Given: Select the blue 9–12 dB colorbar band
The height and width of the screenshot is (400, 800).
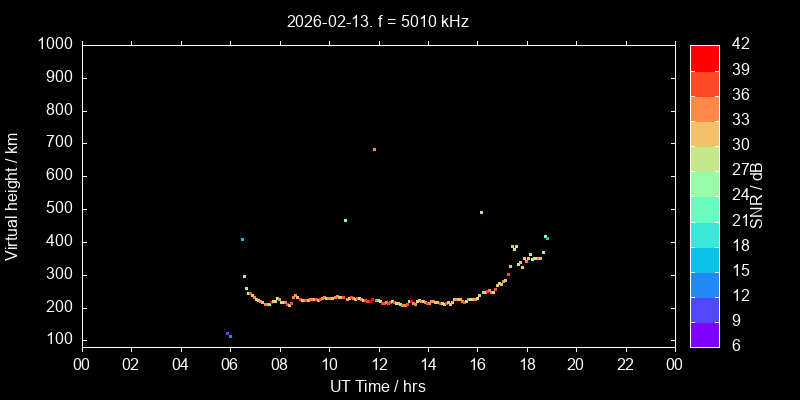Looking at the screenshot, I should 705,310.
